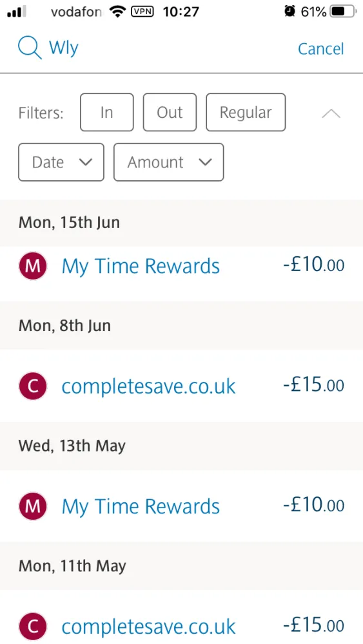Tap the M icon for 13th May transaction
Viewport: 363px width, 644px height.
coord(33,506)
